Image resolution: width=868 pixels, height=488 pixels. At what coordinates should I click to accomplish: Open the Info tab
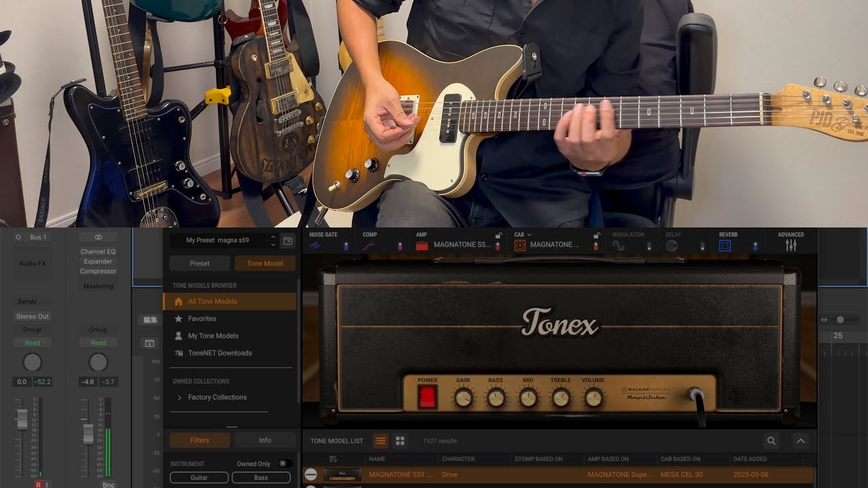(x=264, y=441)
